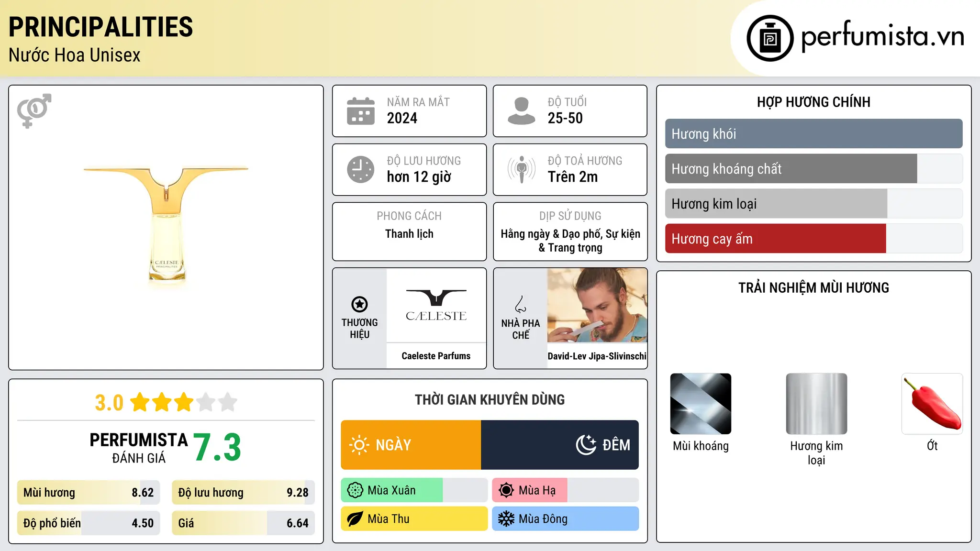Image resolution: width=980 pixels, height=551 pixels.
Task: Click the unisex gender symbol icon
Action: [x=34, y=110]
